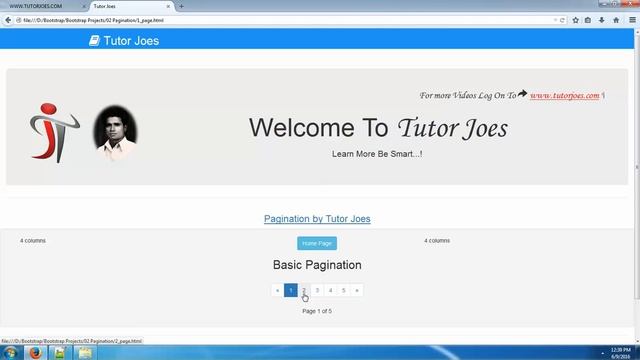Screen dimensions: 640x360
Task: Go to next page with » arrow
Action: click(x=357, y=290)
